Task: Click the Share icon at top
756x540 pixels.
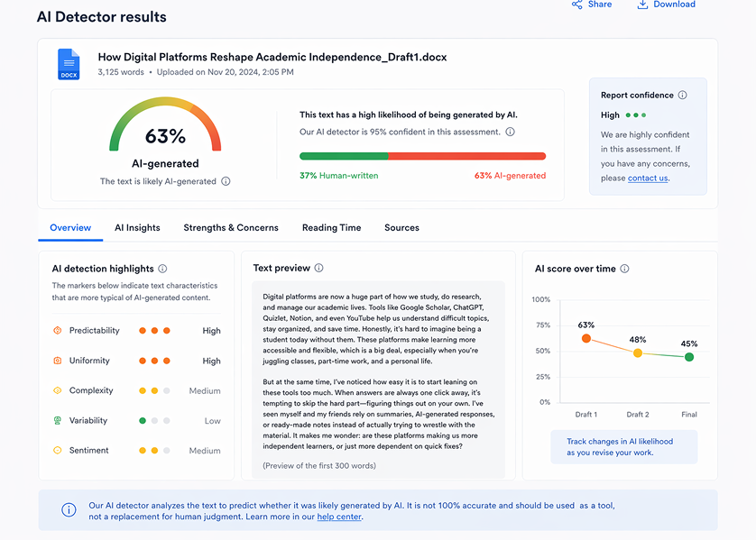Action: (576, 5)
